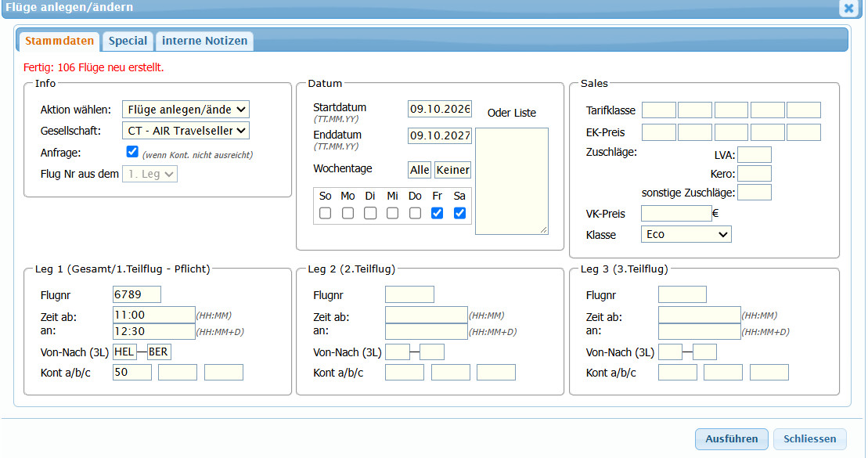Click the Leg 1 destination field BER
The height and width of the screenshot is (458, 868).
coord(159,352)
